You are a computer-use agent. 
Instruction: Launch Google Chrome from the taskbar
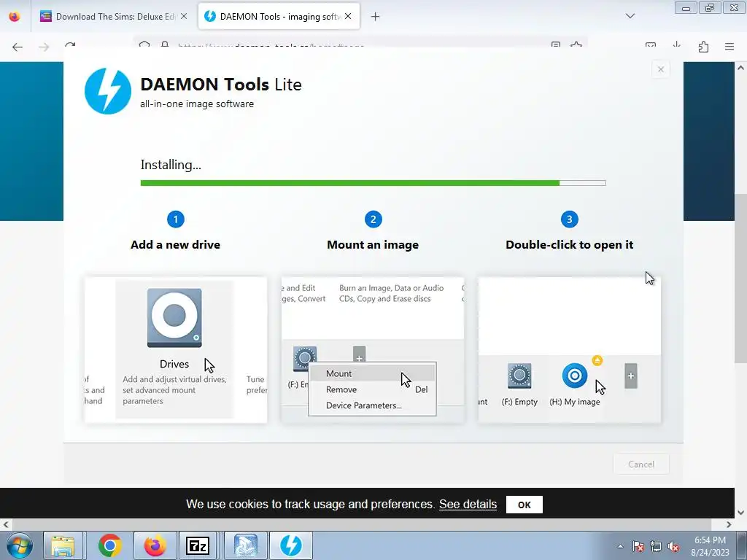point(109,545)
